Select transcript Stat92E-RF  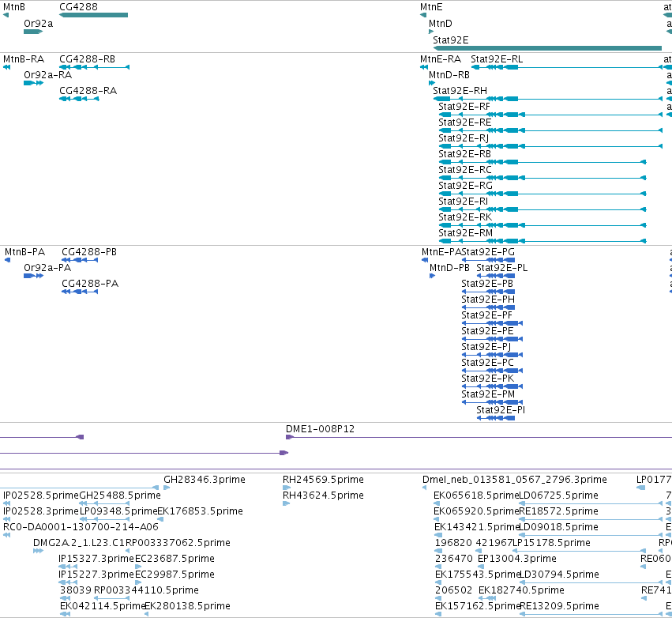[464, 107]
